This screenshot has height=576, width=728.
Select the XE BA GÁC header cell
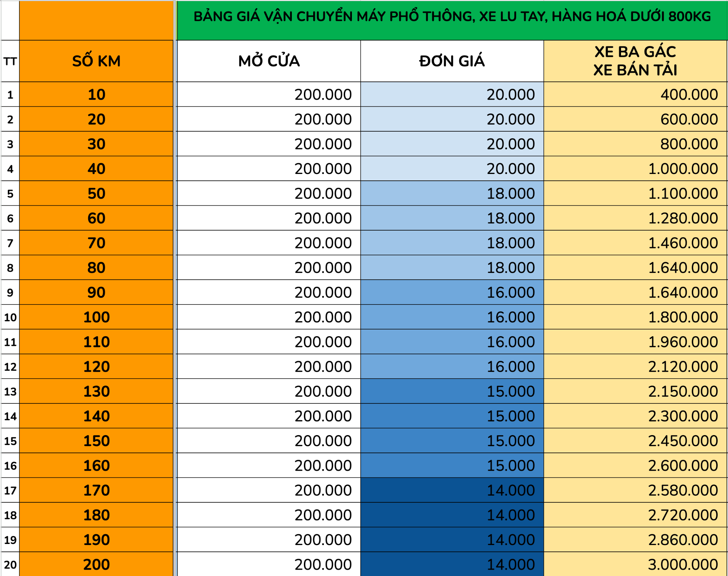(x=635, y=61)
